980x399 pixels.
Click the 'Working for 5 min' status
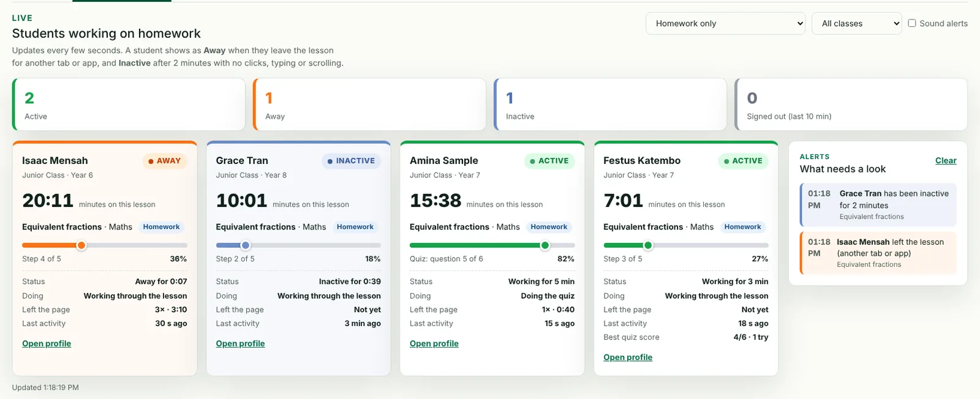point(541,282)
